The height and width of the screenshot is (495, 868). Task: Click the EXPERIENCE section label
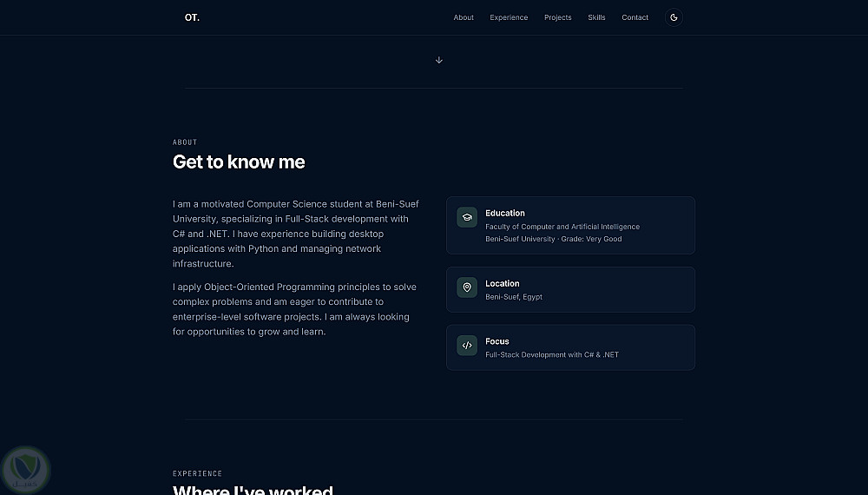coord(197,473)
